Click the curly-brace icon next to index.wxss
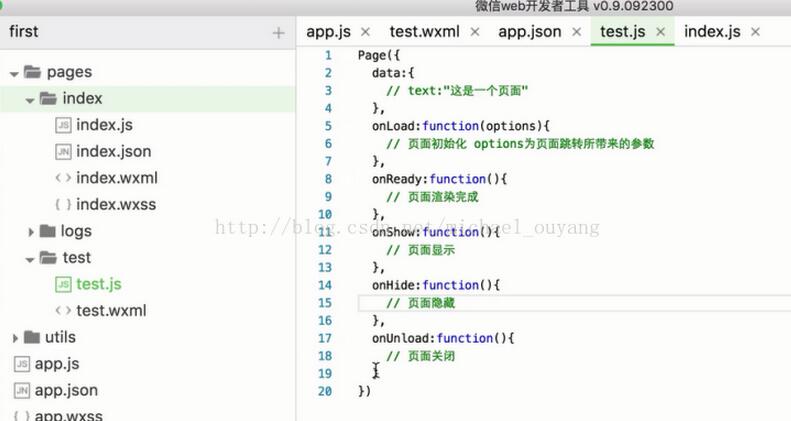 point(63,205)
